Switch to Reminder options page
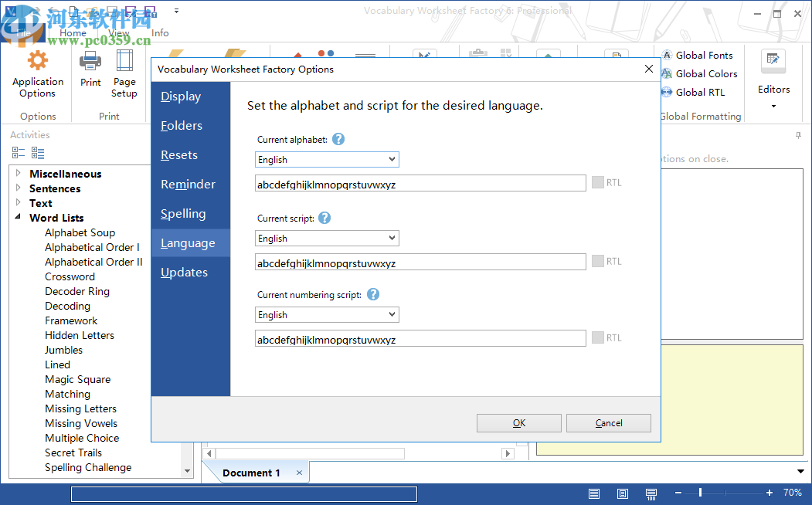Image resolution: width=812 pixels, height=505 pixels. click(x=191, y=185)
